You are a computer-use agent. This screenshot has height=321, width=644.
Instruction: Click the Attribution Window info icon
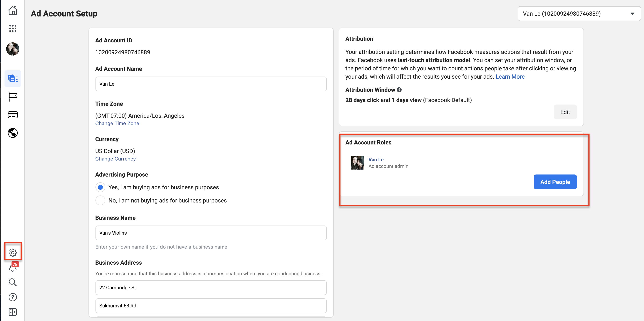click(x=399, y=90)
